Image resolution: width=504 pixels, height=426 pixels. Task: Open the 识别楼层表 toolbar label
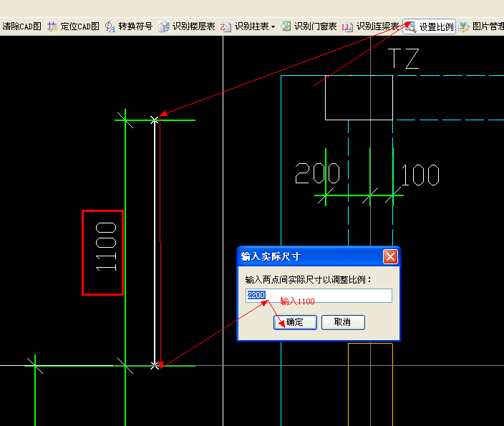point(194,26)
